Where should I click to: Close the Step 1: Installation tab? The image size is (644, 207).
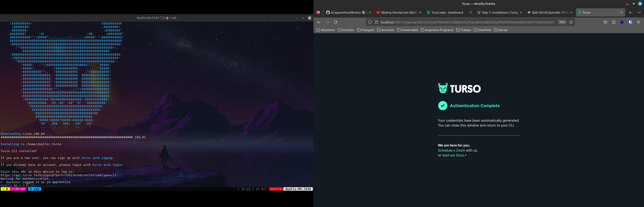pos(521,12)
